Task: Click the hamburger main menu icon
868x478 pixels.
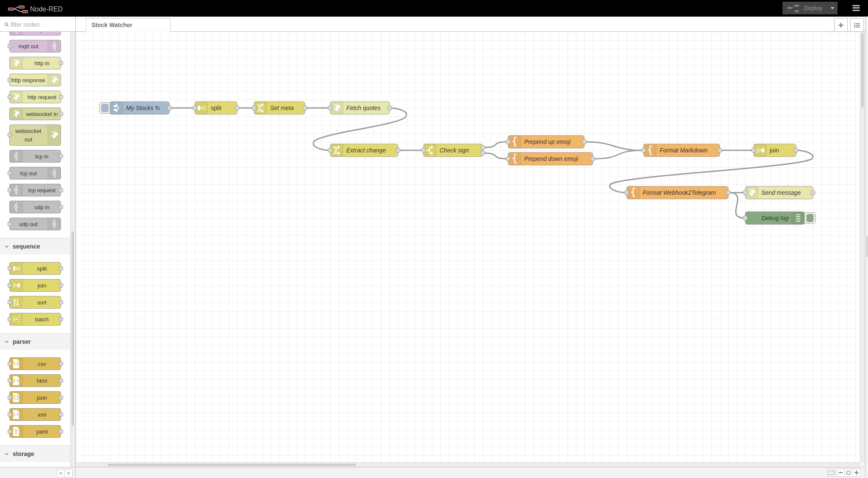Action: click(856, 8)
